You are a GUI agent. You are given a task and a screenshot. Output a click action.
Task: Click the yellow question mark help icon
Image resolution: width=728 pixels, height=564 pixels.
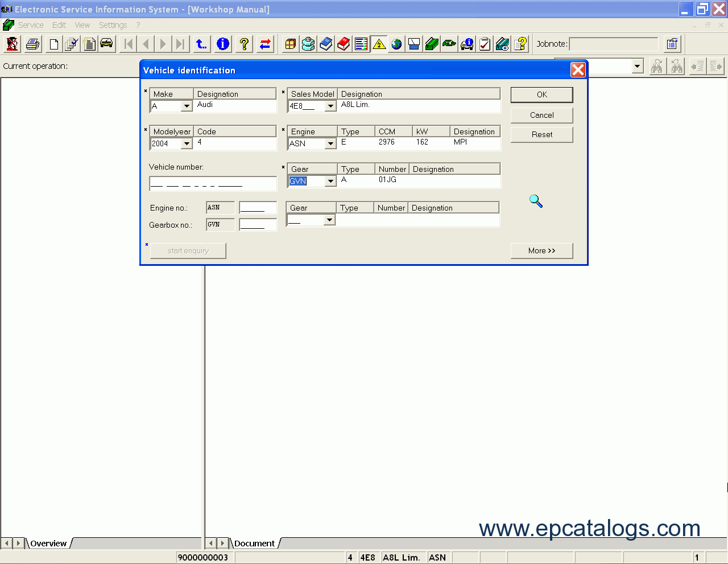[x=244, y=44]
